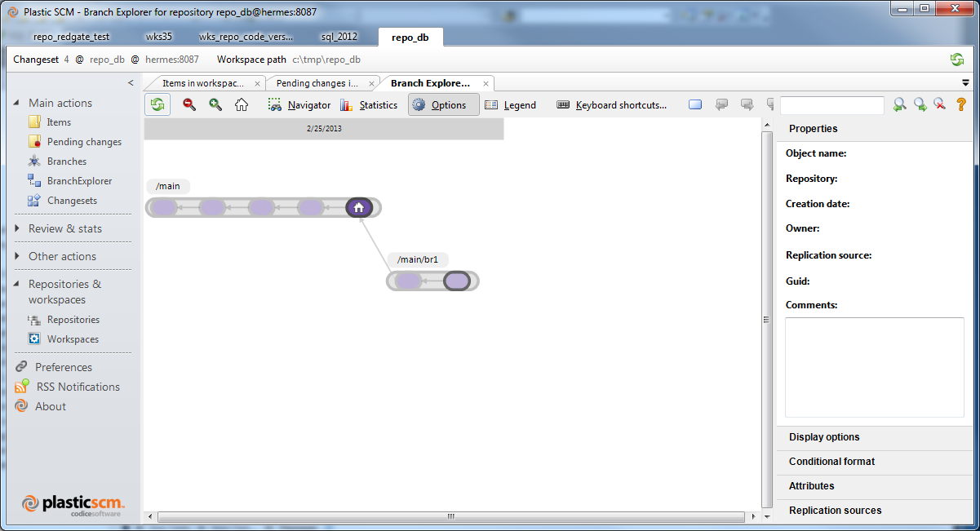Switch to the sql_2012 tab
The height and width of the screenshot is (531, 980).
[339, 37]
